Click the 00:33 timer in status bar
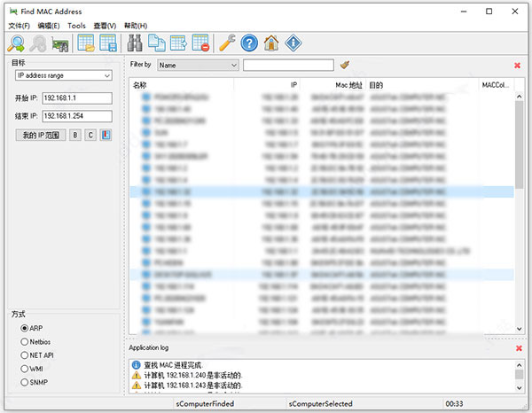 pyautogui.click(x=454, y=403)
